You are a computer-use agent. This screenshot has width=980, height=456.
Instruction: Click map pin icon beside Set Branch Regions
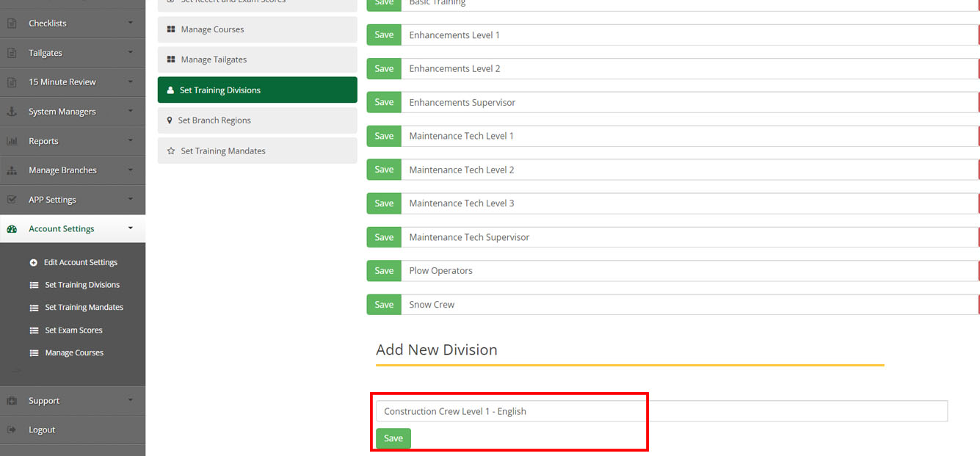170,120
